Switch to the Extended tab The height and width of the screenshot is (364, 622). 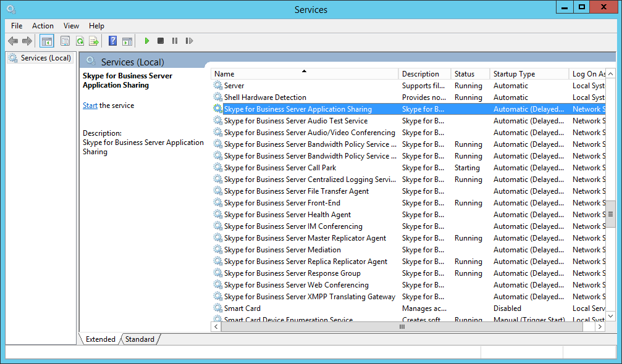[x=100, y=339]
